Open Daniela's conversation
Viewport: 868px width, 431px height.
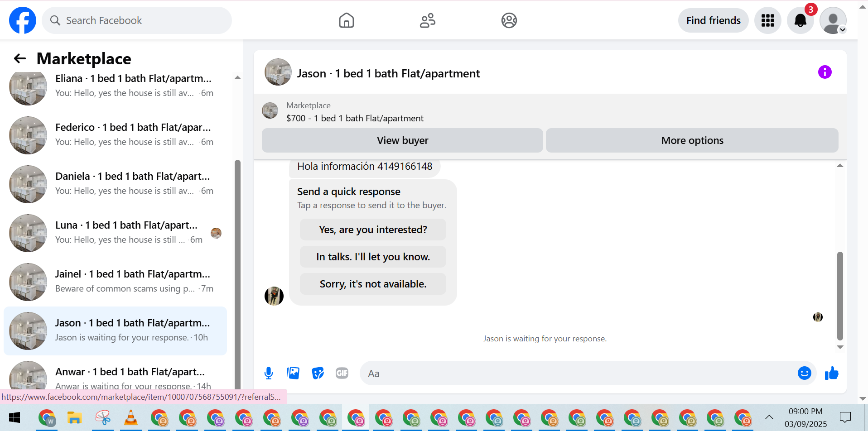pyautogui.click(x=115, y=184)
